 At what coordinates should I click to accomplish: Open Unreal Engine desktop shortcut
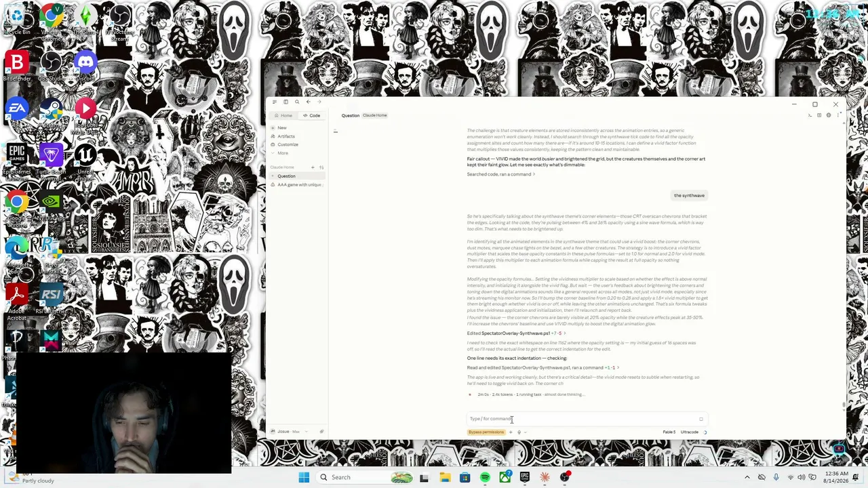coord(85,160)
